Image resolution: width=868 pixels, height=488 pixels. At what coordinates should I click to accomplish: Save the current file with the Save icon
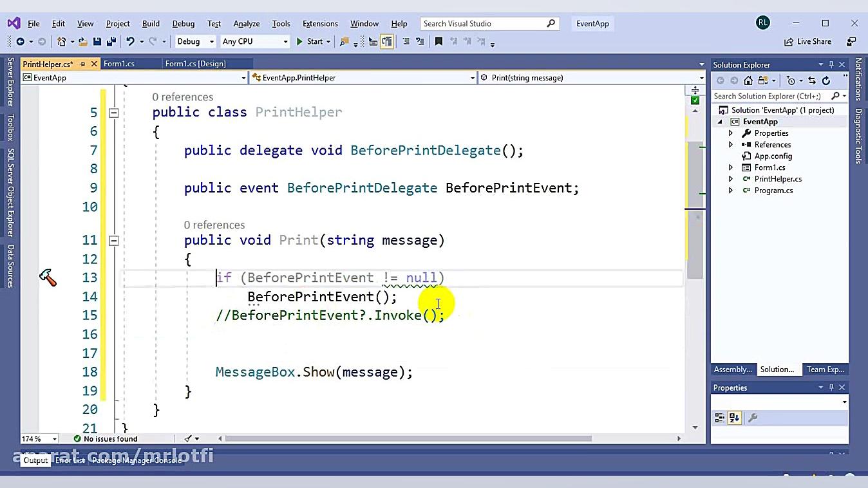(x=97, y=41)
